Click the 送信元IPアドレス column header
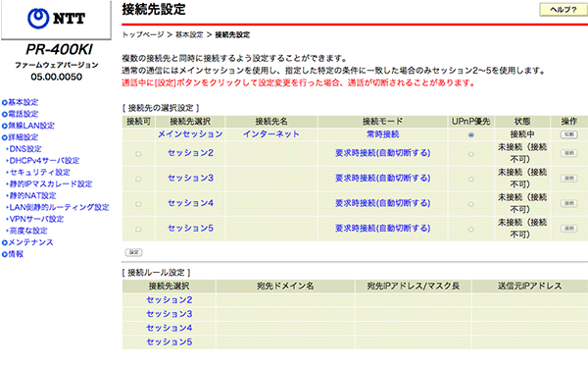This screenshot has height=368, width=588. point(530,287)
